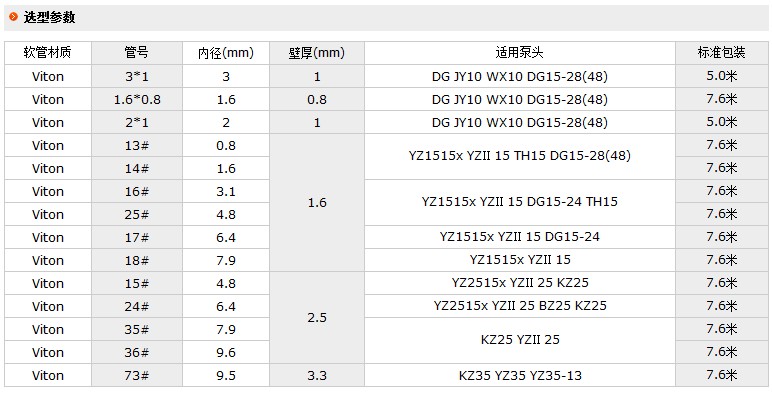Click the KZ35 YZ35 YZ35-13 pump head cell

pyautogui.click(x=520, y=375)
